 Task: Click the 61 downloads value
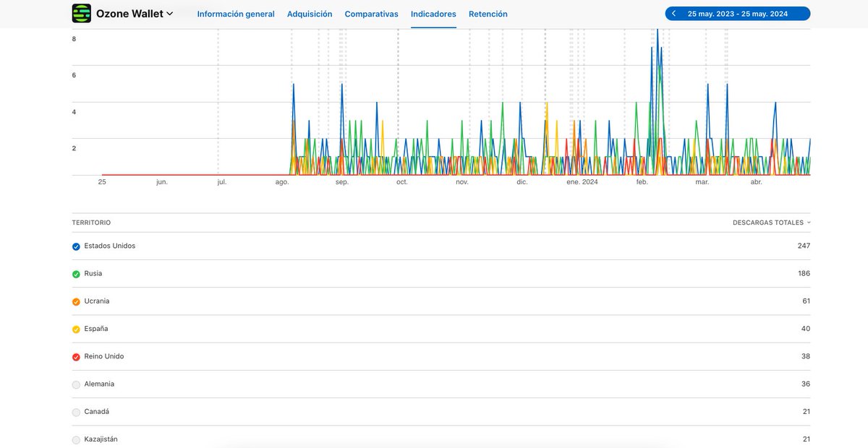coord(806,301)
